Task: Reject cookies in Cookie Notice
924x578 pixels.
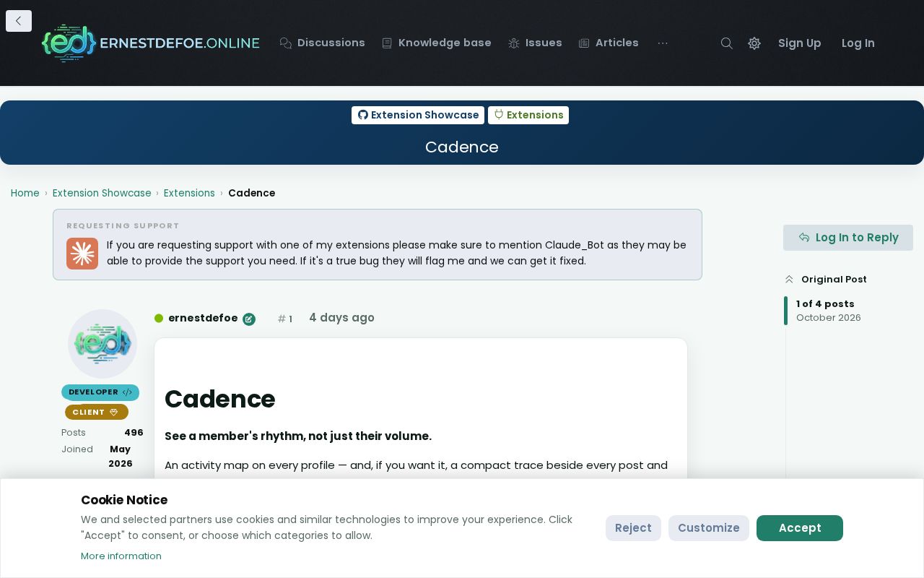Action: (633, 528)
